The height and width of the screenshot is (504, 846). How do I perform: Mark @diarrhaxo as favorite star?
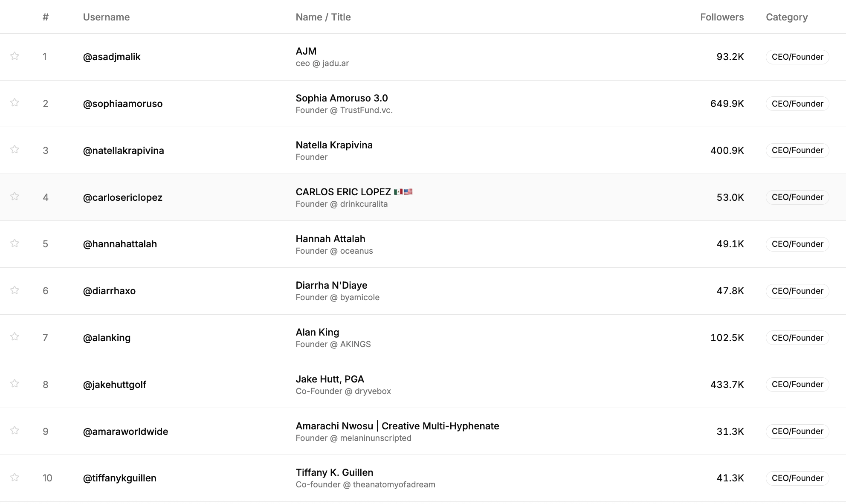[14, 290]
